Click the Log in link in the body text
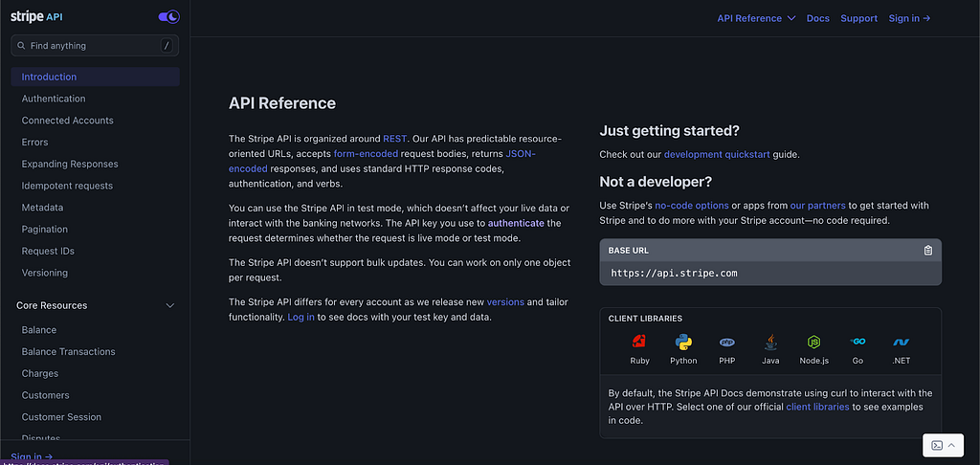Image resolution: width=980 pixels, height=465 pixels. tap(301, 318)
